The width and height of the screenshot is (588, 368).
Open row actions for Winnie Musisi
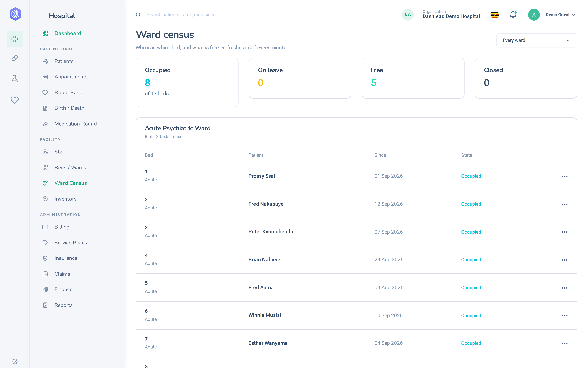(x=564, y=315)
